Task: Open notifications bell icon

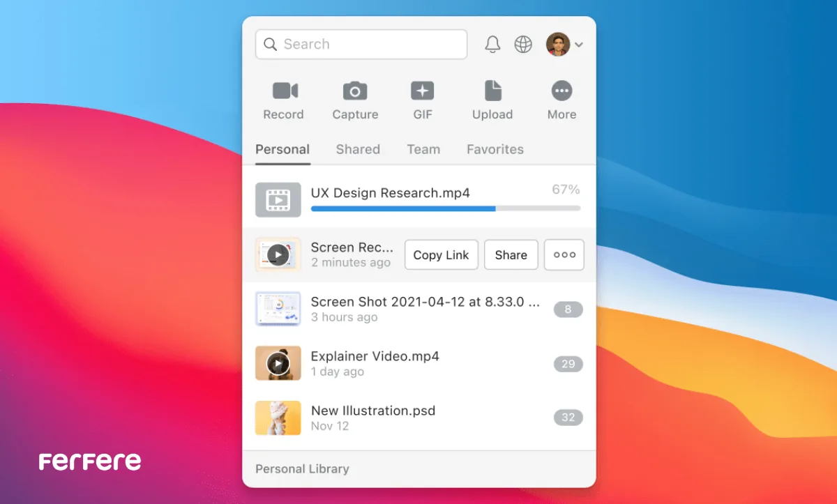Action: click(x=492, y=45)
